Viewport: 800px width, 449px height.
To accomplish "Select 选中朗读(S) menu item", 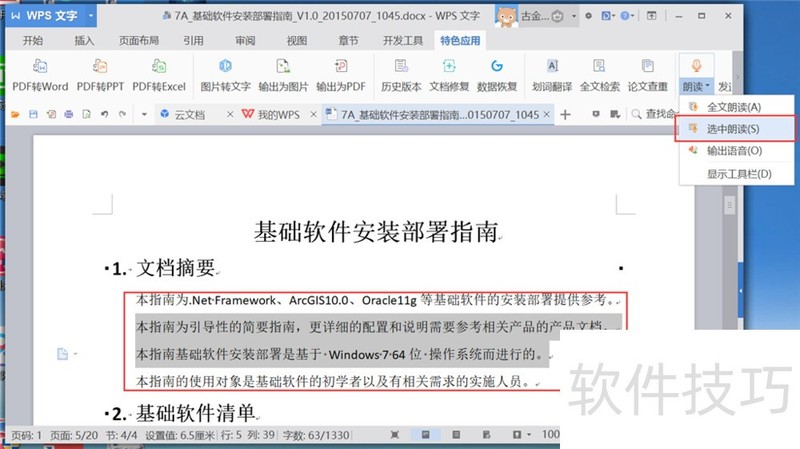I will tap(735, 129).
